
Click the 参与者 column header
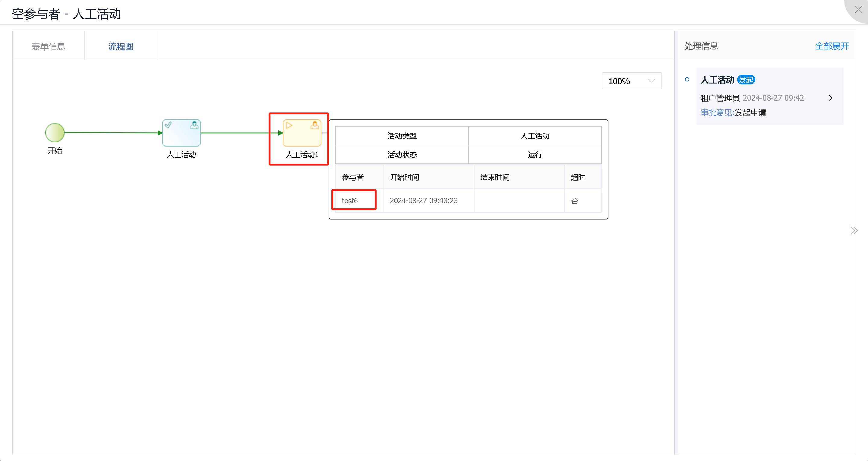coord(352,177)
